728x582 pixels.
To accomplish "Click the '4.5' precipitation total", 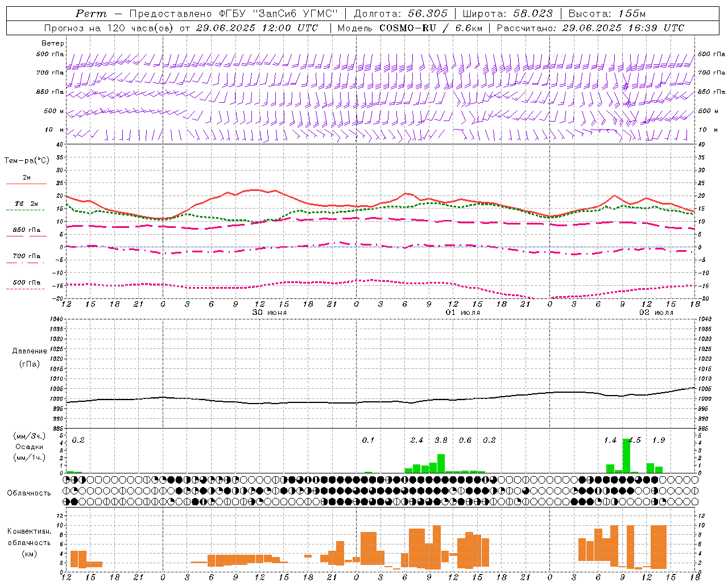I will (x=635, y=440).
